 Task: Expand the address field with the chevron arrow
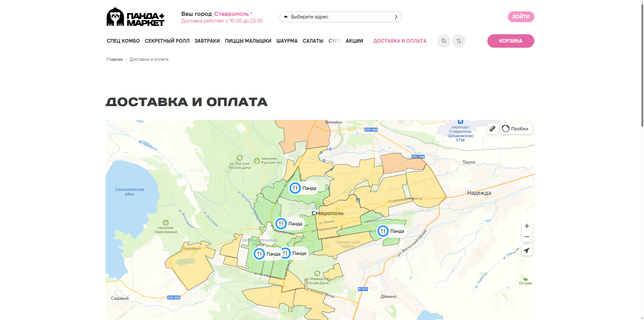pos(395,16)
